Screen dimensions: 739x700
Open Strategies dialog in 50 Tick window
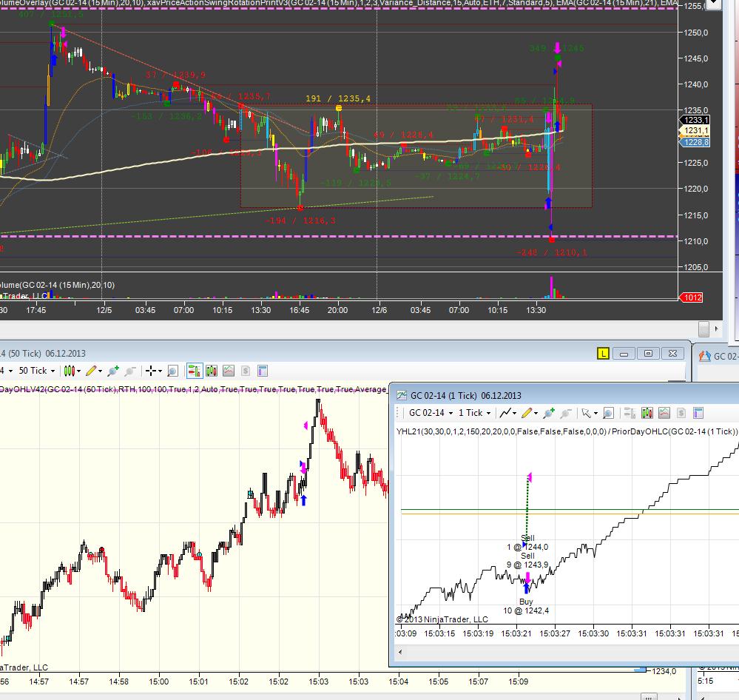246,371
